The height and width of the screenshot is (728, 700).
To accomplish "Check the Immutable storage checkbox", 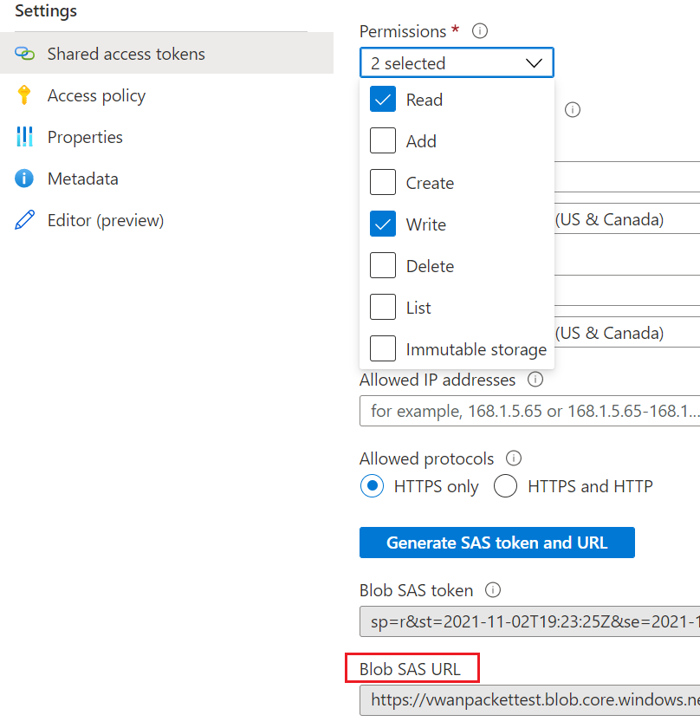I will click(383, 349).
